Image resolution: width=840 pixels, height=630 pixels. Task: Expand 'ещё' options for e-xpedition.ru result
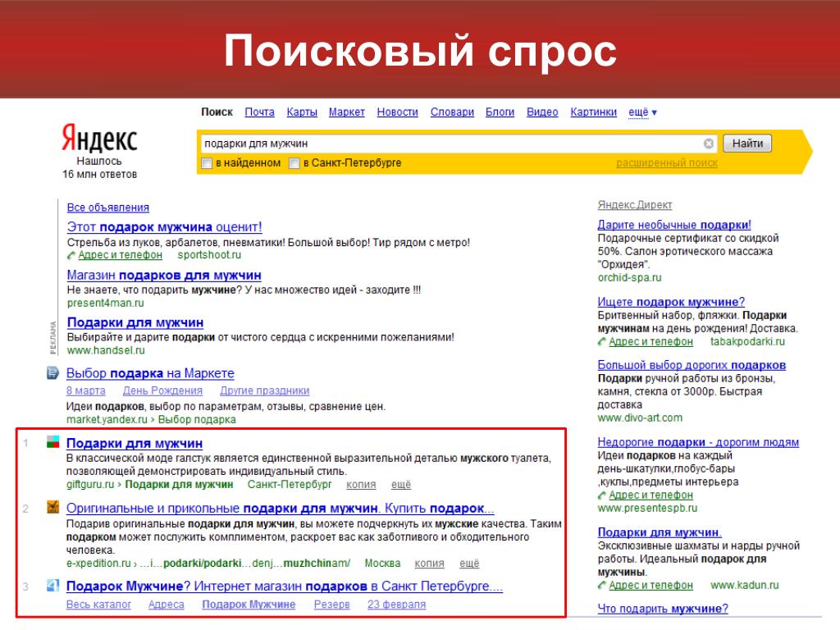469,563
